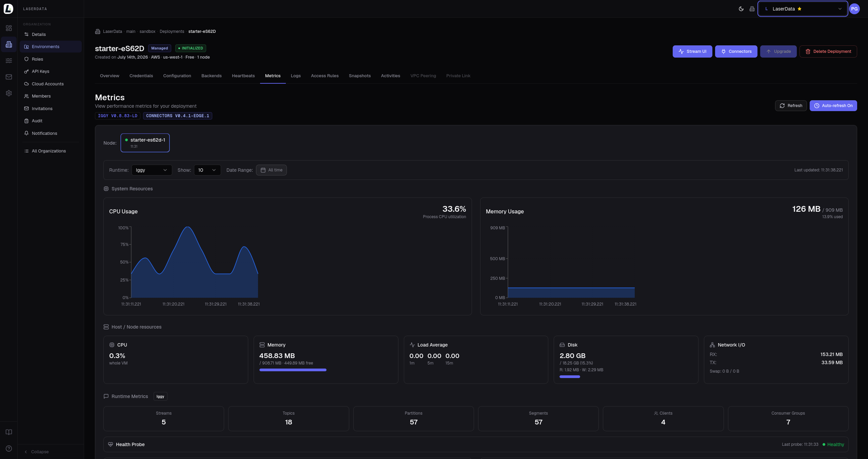
Task: Click Delete Deployment
Action: pyautogui.click(x=828, y=51)
